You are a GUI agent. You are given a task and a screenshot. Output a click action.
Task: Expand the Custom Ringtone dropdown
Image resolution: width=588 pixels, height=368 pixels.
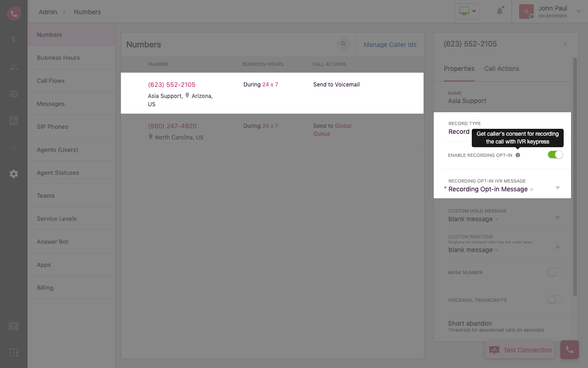tap(557, 248)
